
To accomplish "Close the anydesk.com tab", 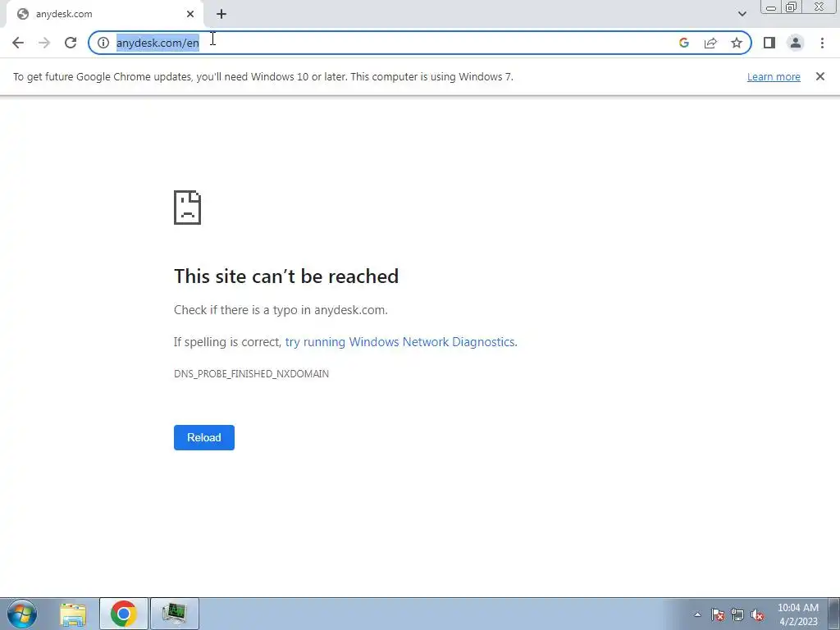I will (x=190, y=14).
